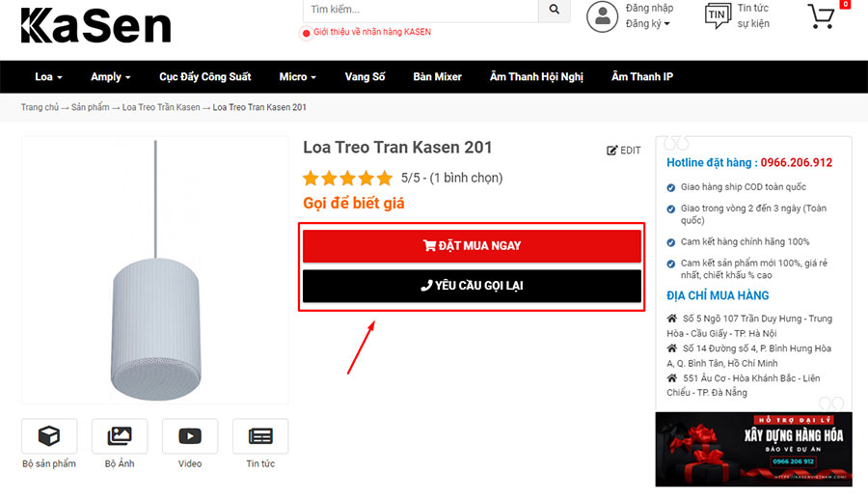Open the Âm Thanh Hội Nghị menu
Image resolution: width=868 pixels, height=501 pixels.
[x=536, y=77]
